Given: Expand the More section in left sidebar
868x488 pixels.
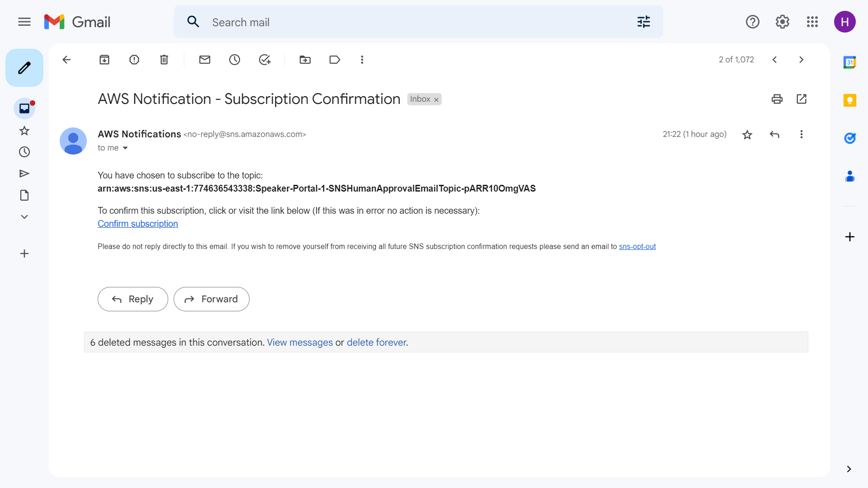Looking at the screenshot, I should (24, 217).
